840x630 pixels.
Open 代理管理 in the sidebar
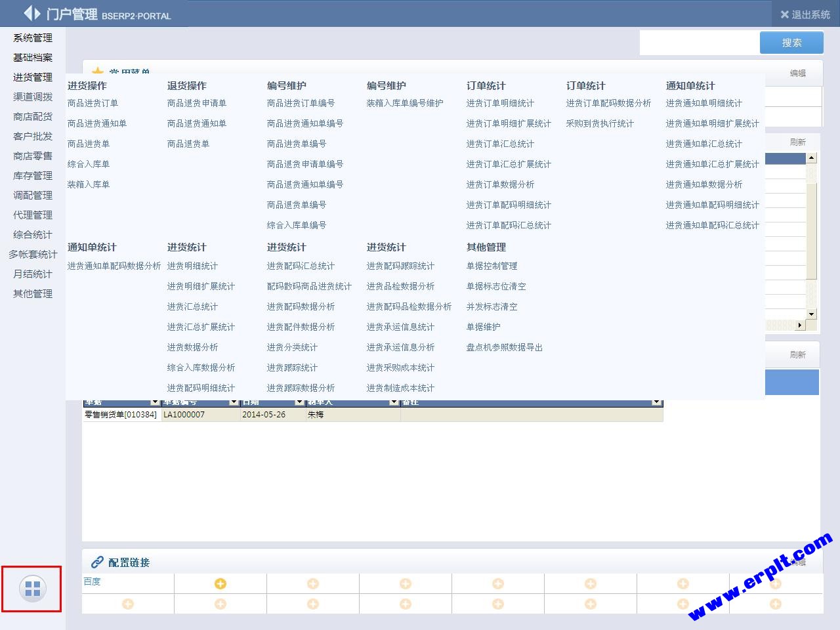(33, 215)
